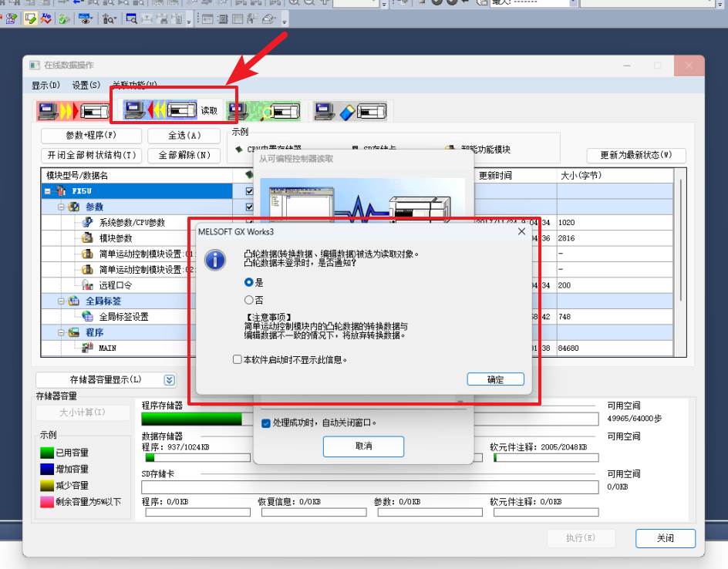Click the device search magnifier toolbar icon
This screenshot has width=728, height=569.
(x=109, y=19)
